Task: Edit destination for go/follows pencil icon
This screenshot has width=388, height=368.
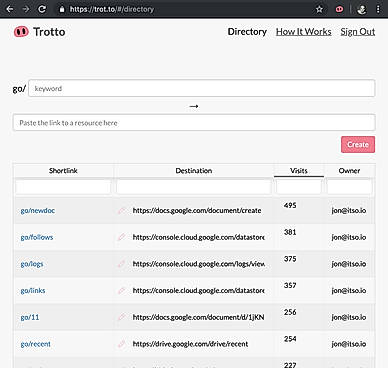Action: click(122, 237)
